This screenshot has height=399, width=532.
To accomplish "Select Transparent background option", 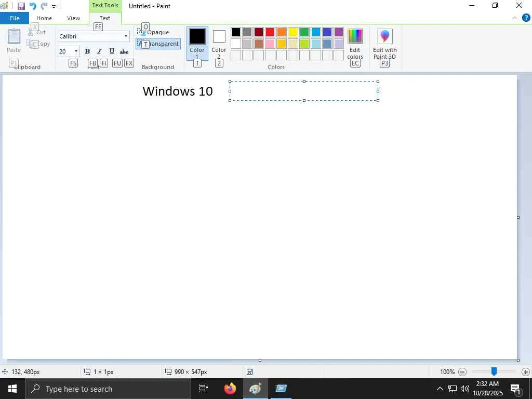I will click(x=158, y=44).
